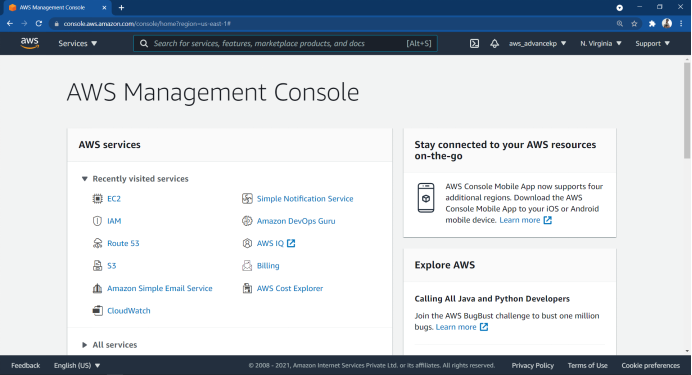The image size is (692, 375).
Task: Open the CloudWatch link
Action: coord(129,311)
